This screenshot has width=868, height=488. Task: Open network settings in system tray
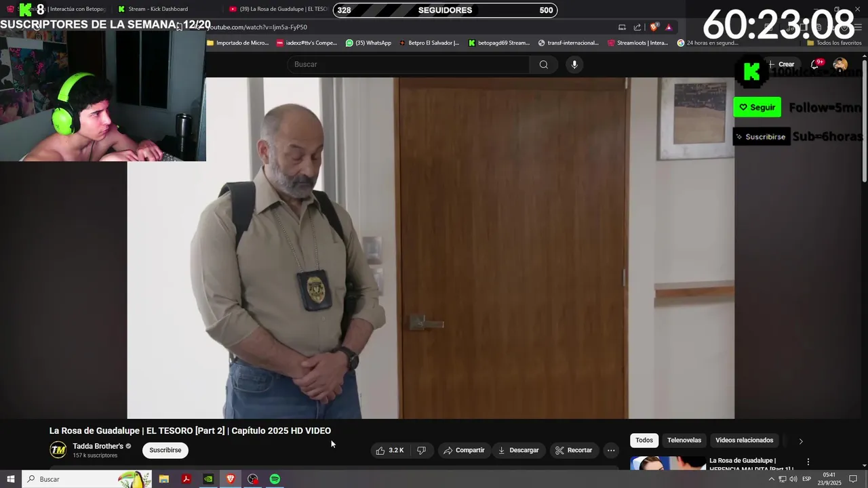pos(782,479)
